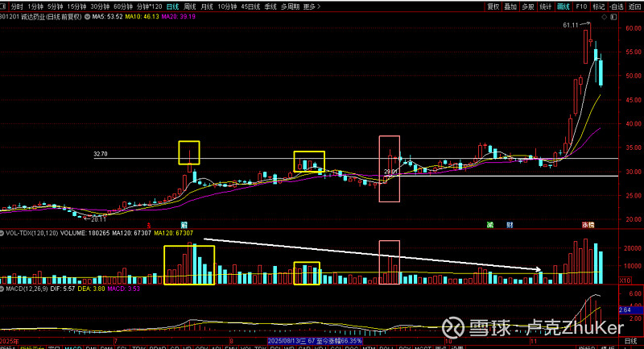Toggle the side panel icon left of 分时
This screenshot has width=644, height=349.
[x=2, y=6]
